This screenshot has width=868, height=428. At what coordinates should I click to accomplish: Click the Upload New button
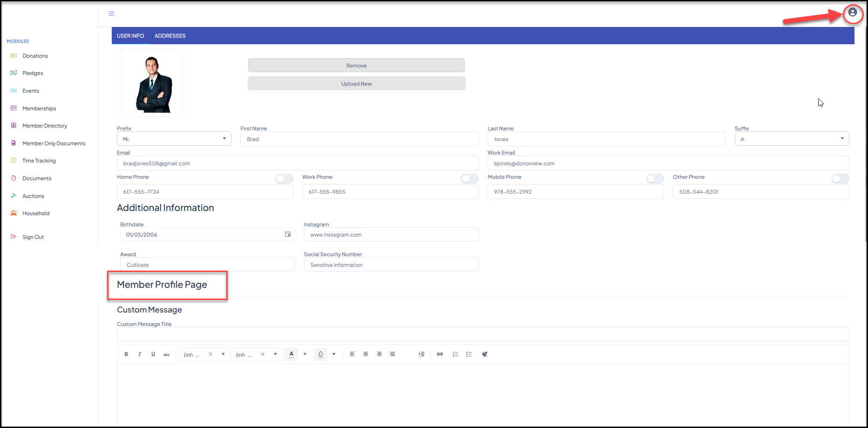[356, 84]
